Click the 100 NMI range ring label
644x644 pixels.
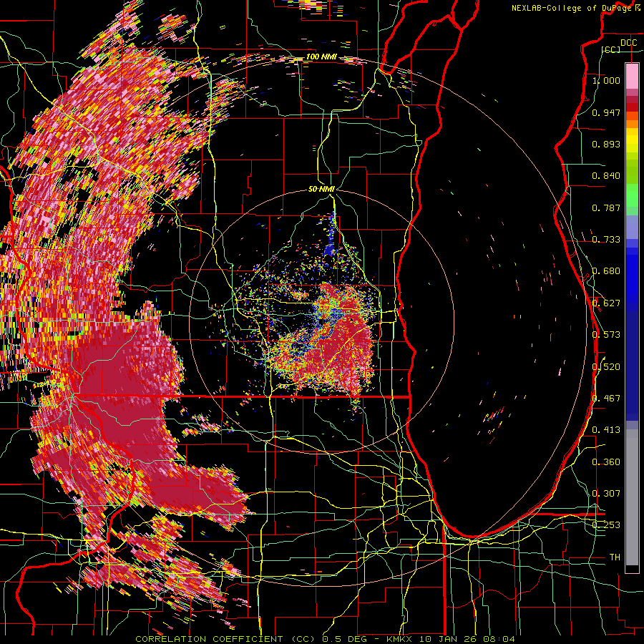(x=321, y=57)
